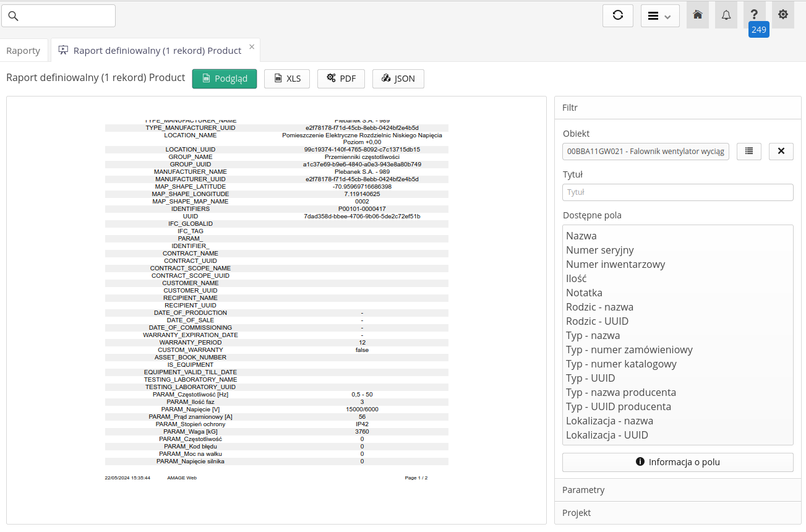Go to home via house icon
Viewport: 806px width, 532px height.
(x=697, y=15)
